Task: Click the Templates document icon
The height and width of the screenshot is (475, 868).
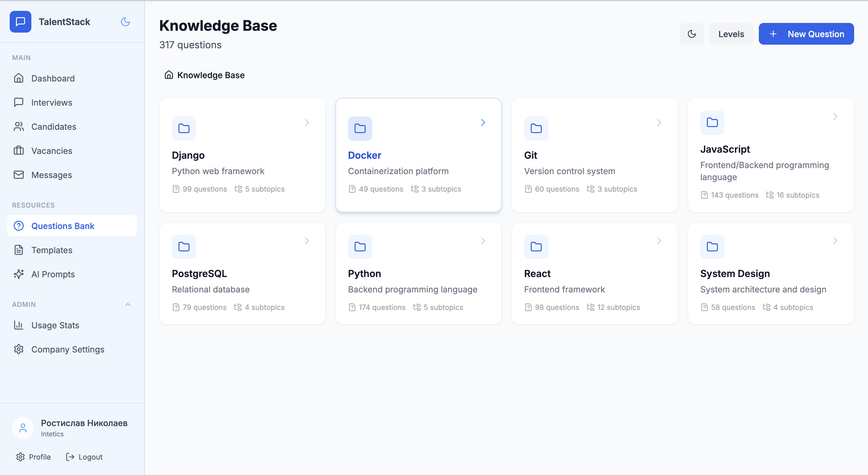Action: pos(19,250)
